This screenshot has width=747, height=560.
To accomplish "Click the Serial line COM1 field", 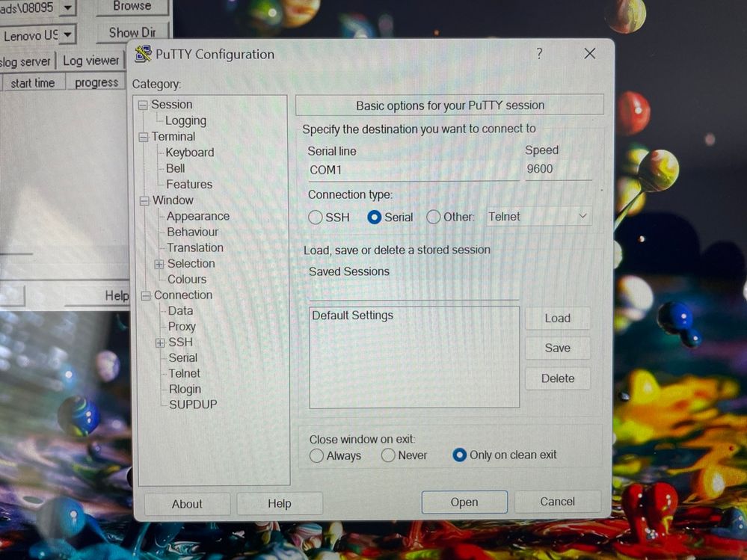I will tap(411, 170).
